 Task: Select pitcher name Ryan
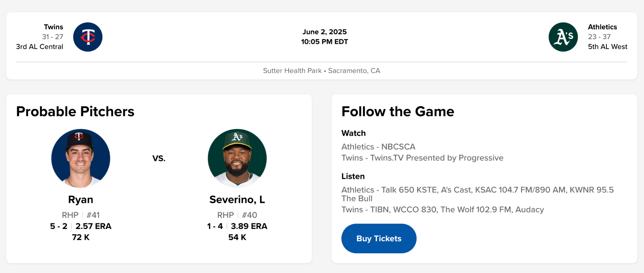[x=80, y=199]
